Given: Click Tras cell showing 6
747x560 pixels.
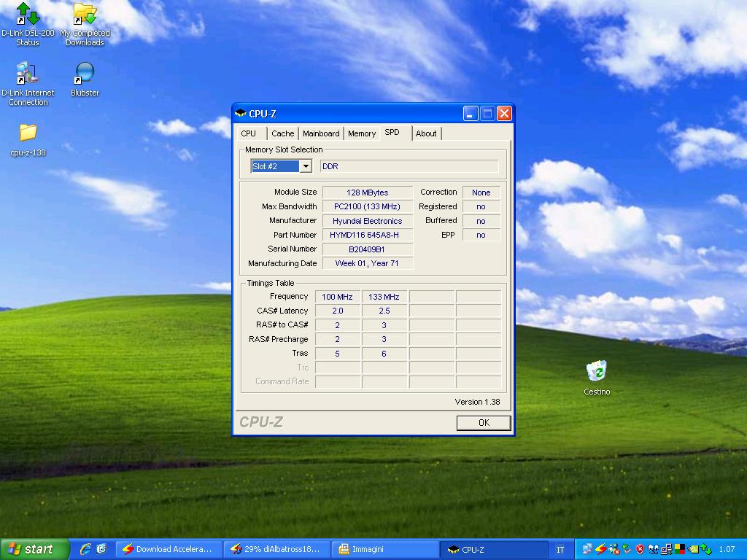Looking at the screenshot, I should point(384,354).
